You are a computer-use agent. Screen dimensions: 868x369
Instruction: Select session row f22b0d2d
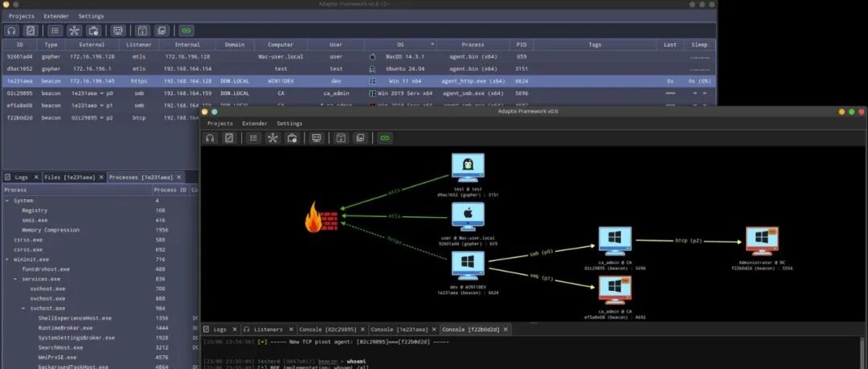[101, 117]
